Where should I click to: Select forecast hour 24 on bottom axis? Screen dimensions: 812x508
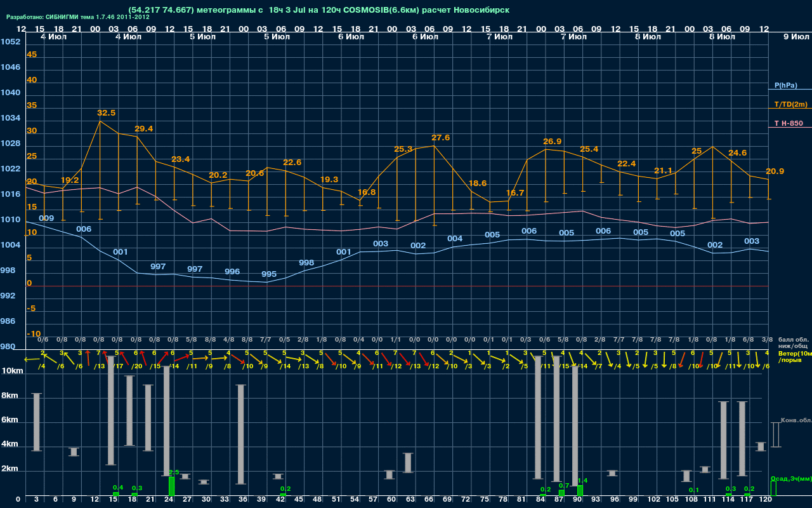point(169,500)
